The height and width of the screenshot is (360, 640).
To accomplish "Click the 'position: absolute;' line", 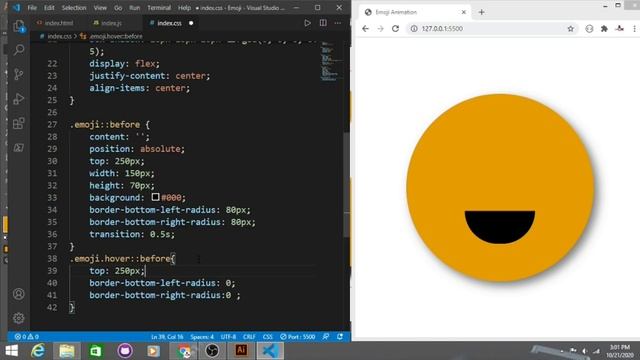I will point(137,149).
